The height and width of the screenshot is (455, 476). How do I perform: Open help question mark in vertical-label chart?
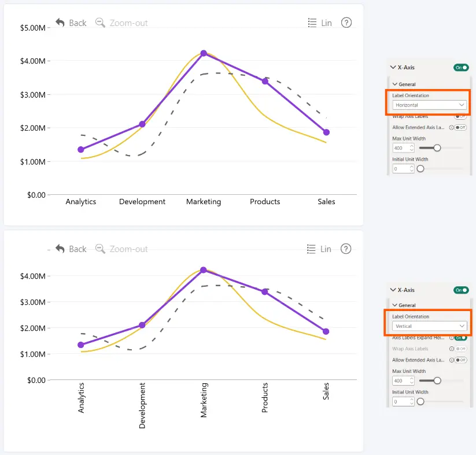coord(346,249)
